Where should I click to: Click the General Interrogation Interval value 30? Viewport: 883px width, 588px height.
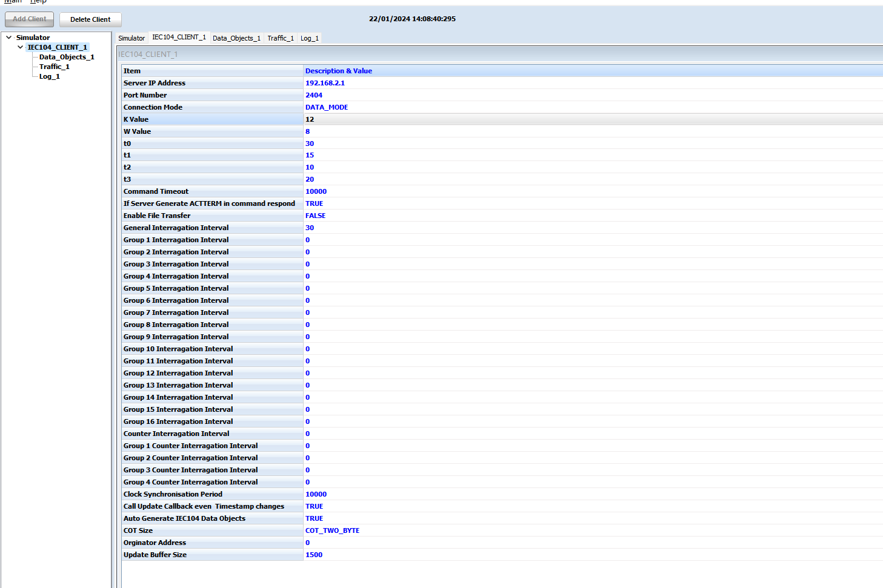click(x=310, y=228)
